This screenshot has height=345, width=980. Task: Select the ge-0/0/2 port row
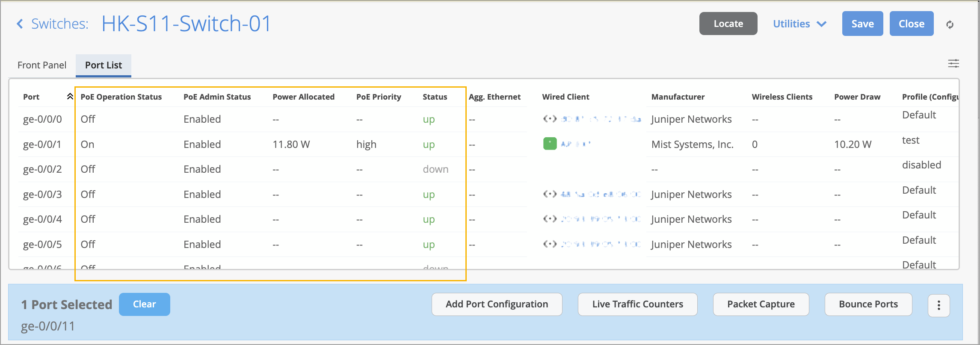pos(42,169)
